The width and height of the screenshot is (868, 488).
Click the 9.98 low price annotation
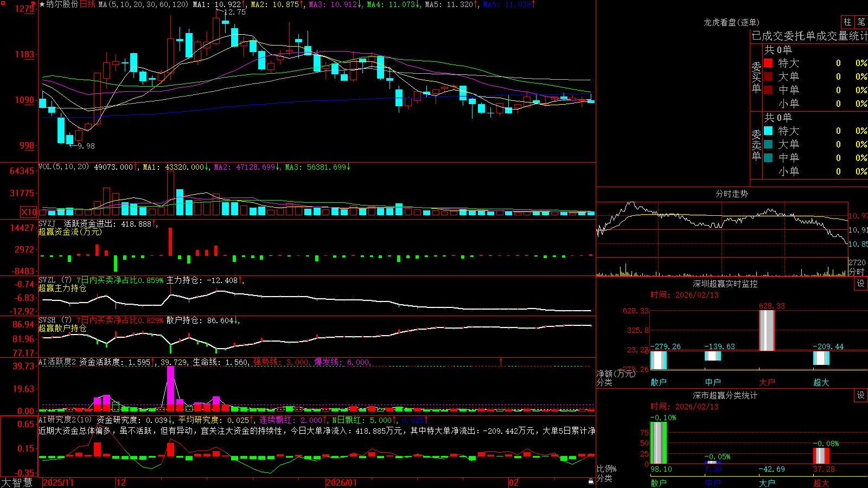(86, 146)
